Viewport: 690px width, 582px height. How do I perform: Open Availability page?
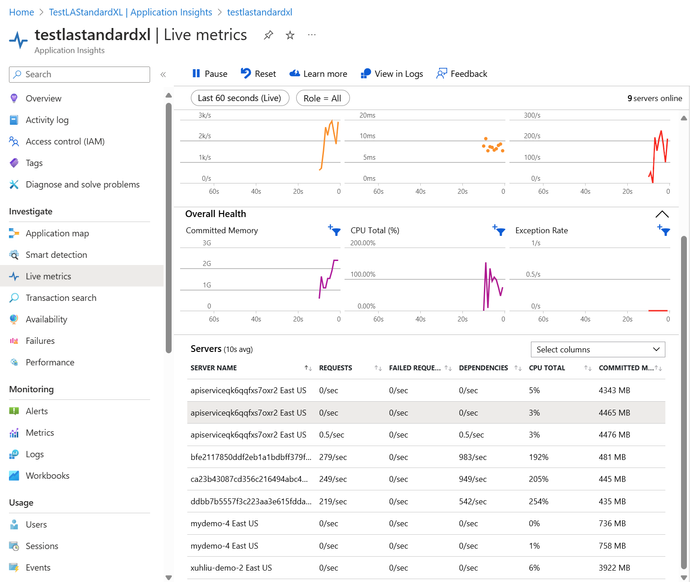(x=81, y=319)
